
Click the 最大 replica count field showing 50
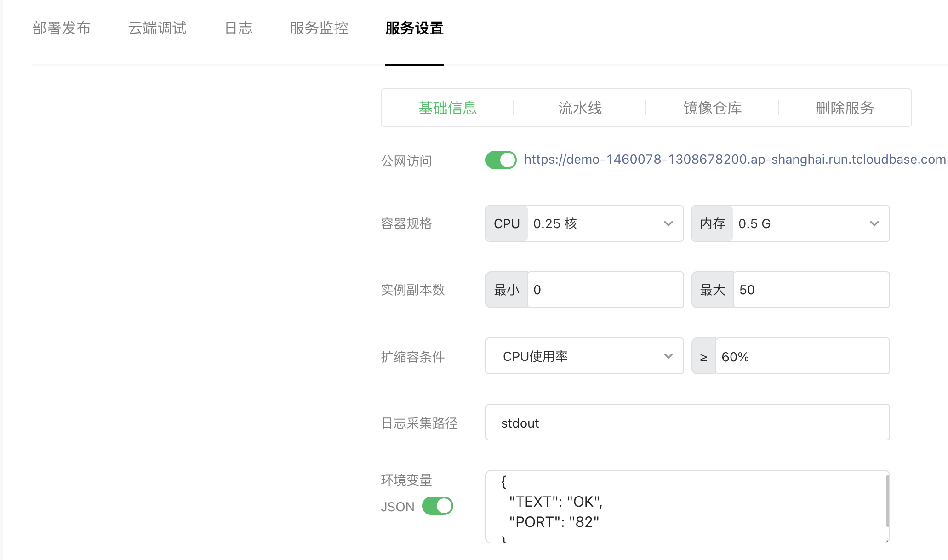pos(811,290)
